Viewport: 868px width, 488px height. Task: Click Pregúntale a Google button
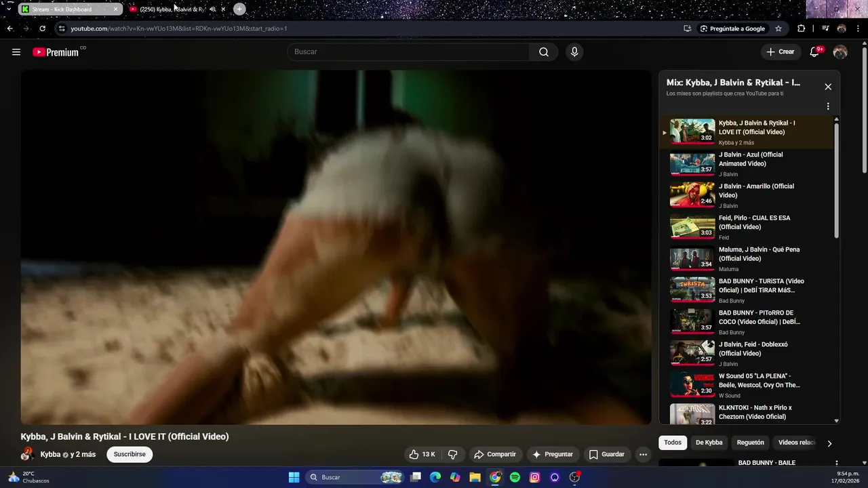[732, 28]
